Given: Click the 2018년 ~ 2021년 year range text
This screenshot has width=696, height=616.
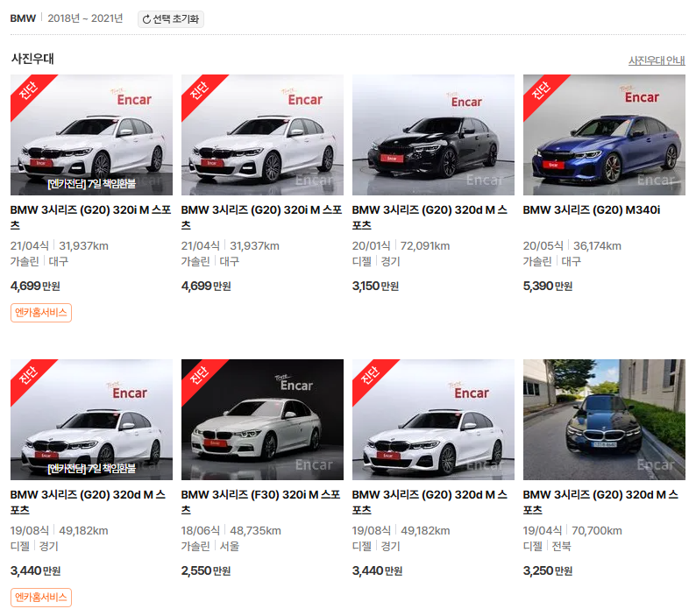Looking at the screenshot, I should [x=85, y=18].
